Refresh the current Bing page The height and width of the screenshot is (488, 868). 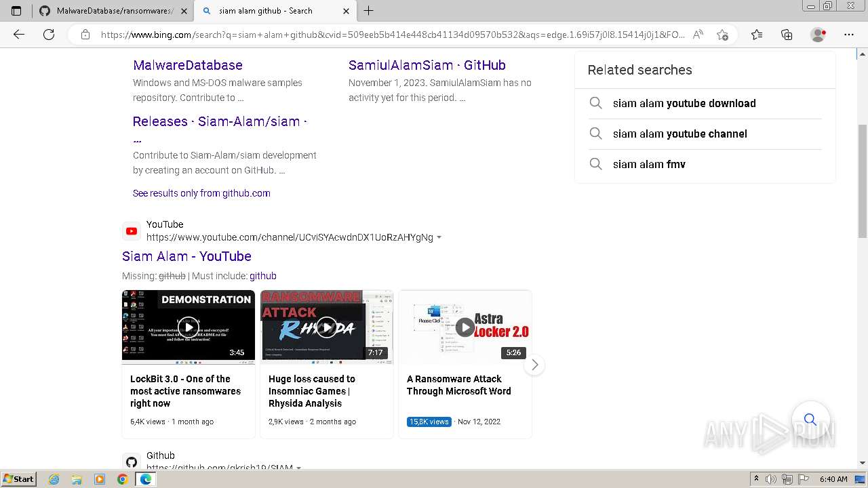pyautogui.click(x=49, y=35)
